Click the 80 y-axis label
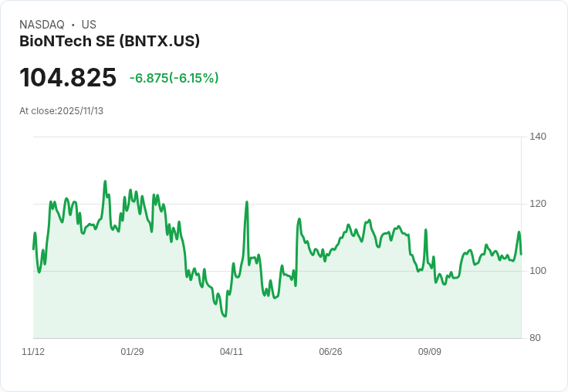568x392 pixels. [535, 338]
